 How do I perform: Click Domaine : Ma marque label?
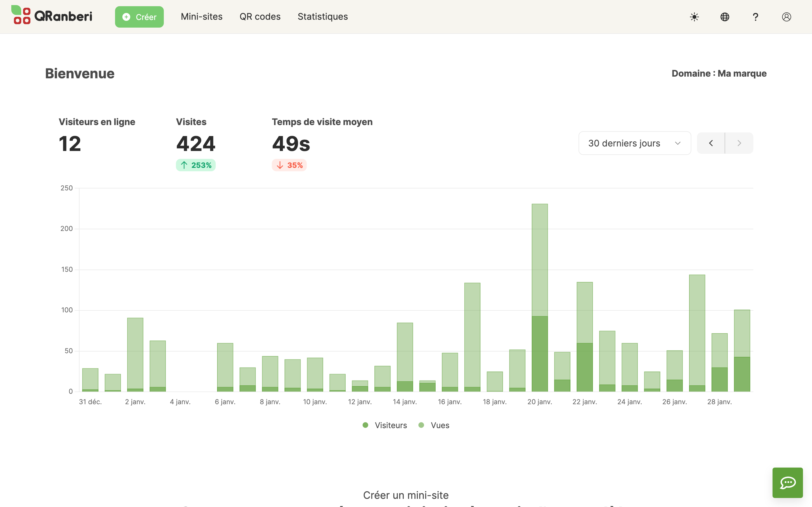[x=719, y=74]
